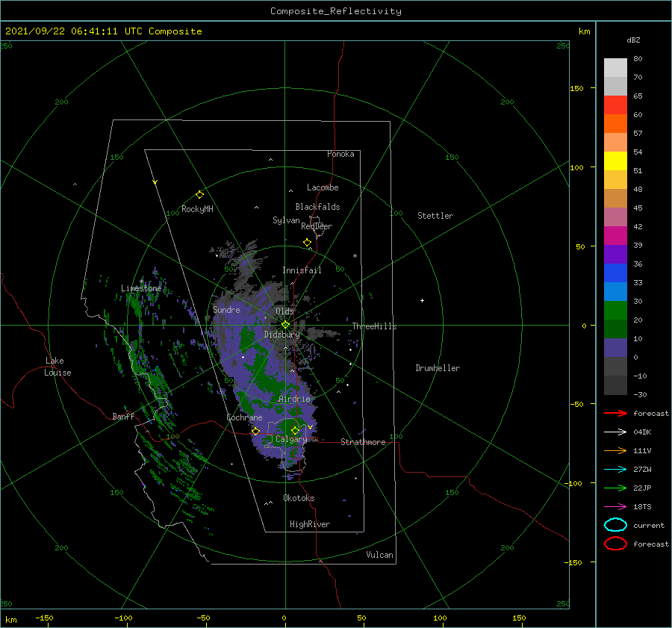Click the Lacombe city label
The width and height of the screenshot is (672, 628).
click(x=323, y=187)
